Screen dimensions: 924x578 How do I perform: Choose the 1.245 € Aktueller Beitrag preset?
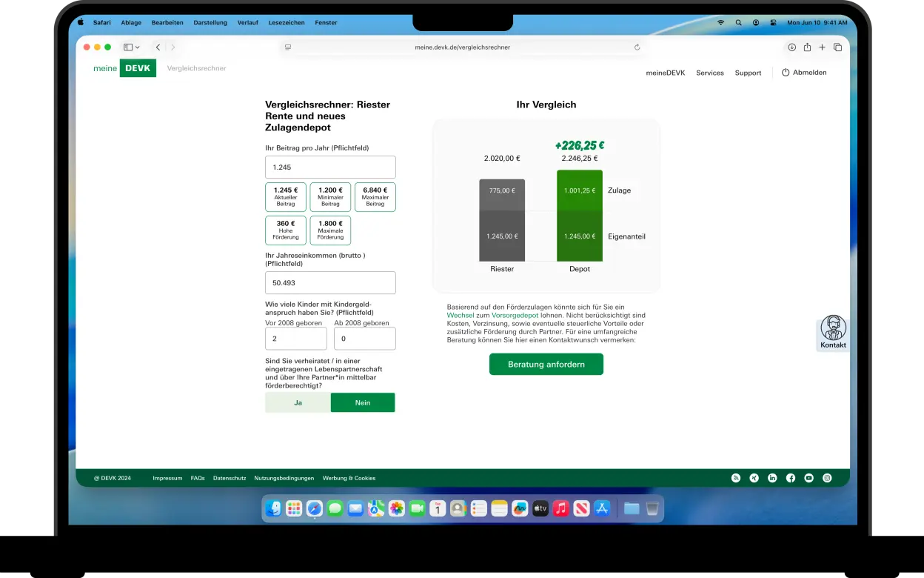[286, 197]
